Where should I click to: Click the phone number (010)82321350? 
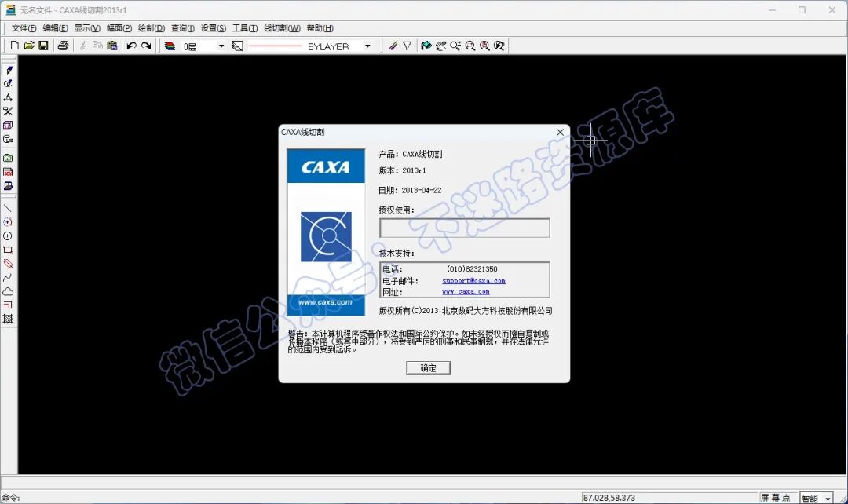coord(472,268)
